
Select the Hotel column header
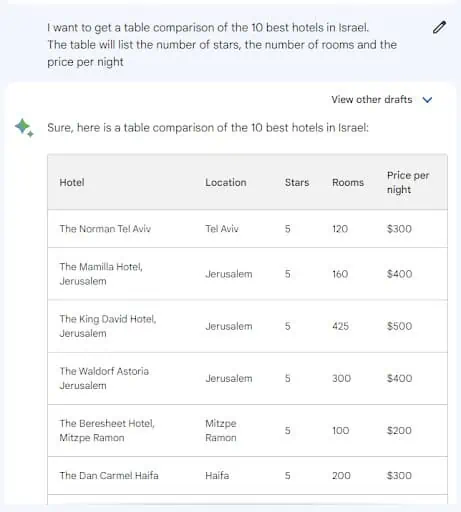pos(72,182)
